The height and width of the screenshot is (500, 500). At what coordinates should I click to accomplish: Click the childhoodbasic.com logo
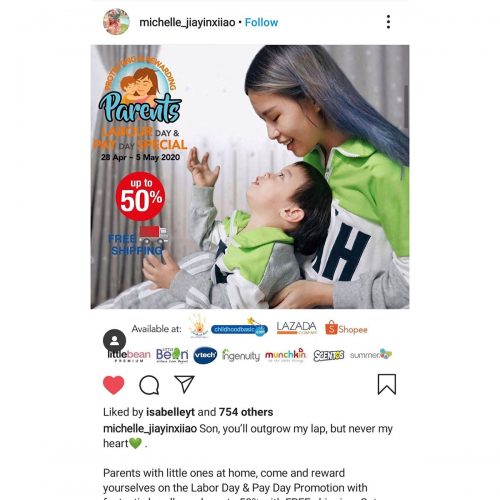pos(239,329)
